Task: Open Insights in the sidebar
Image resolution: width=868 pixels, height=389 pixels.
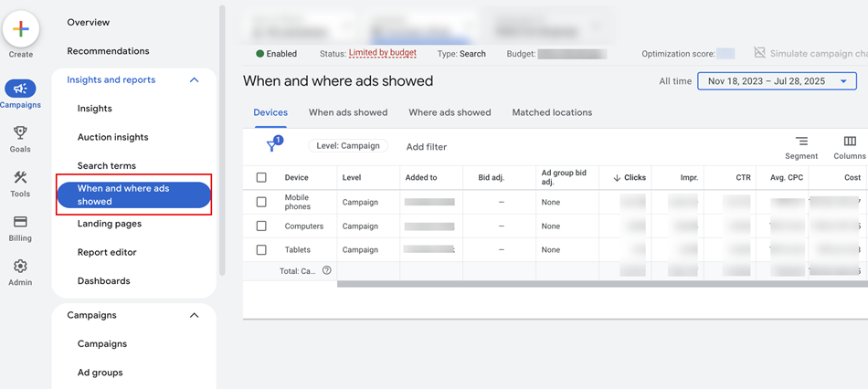Action: 95,109
